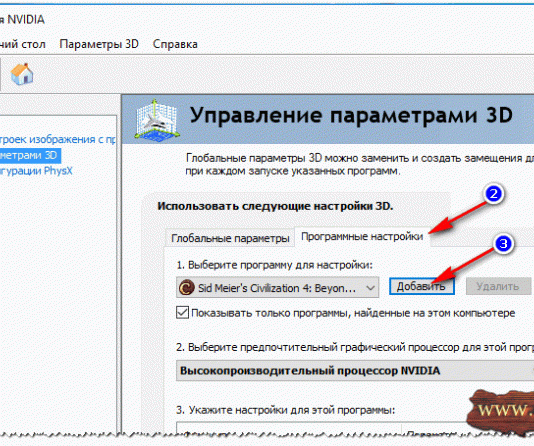Image resolution: width=534 pixels, height=446 pixels.
Task: Click the '2. Выберите предпочтительный графический процессор' label
Action: click(355, 347)
